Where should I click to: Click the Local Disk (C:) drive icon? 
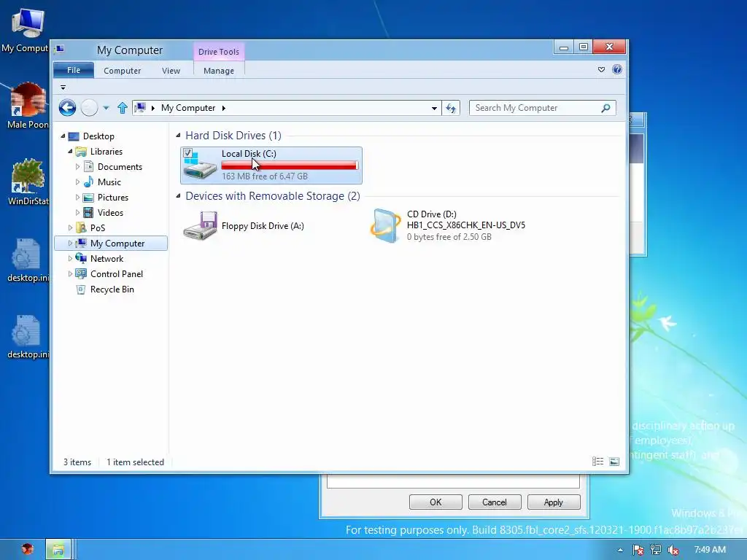tap(200, 166)
